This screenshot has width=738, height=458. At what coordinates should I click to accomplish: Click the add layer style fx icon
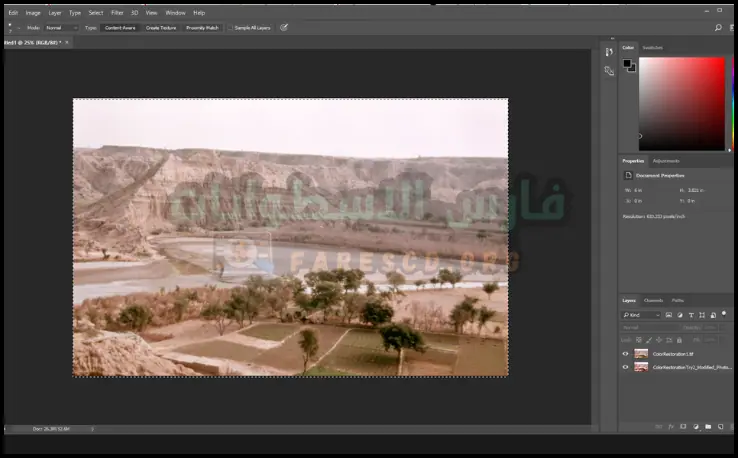pos(670,426)
